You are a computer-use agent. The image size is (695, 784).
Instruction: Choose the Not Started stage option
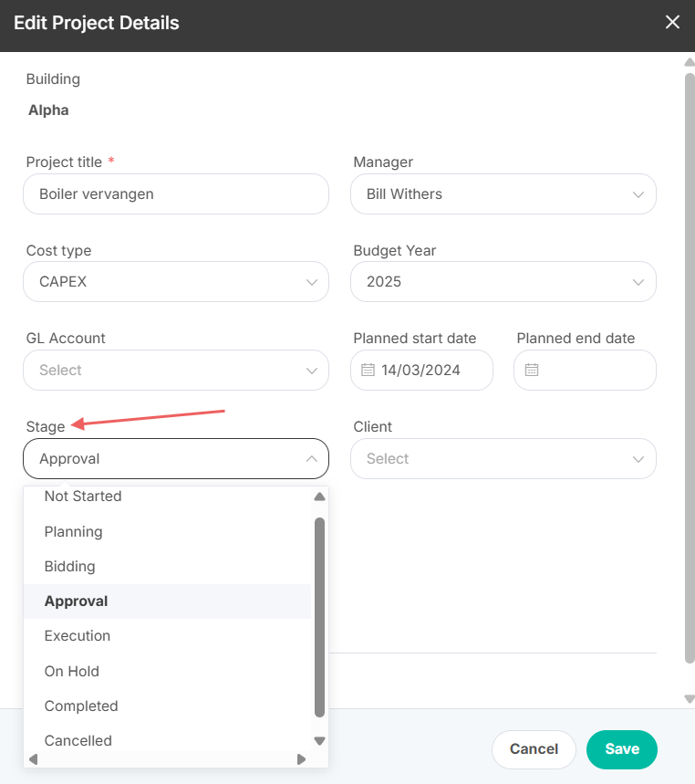168,497
